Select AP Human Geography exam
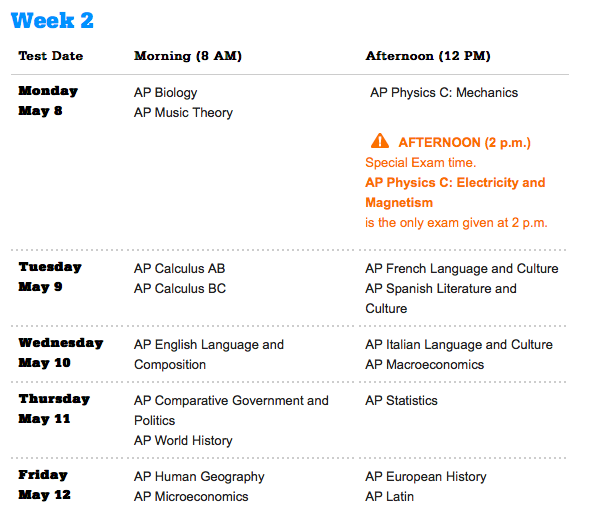 tap(199, 476)
